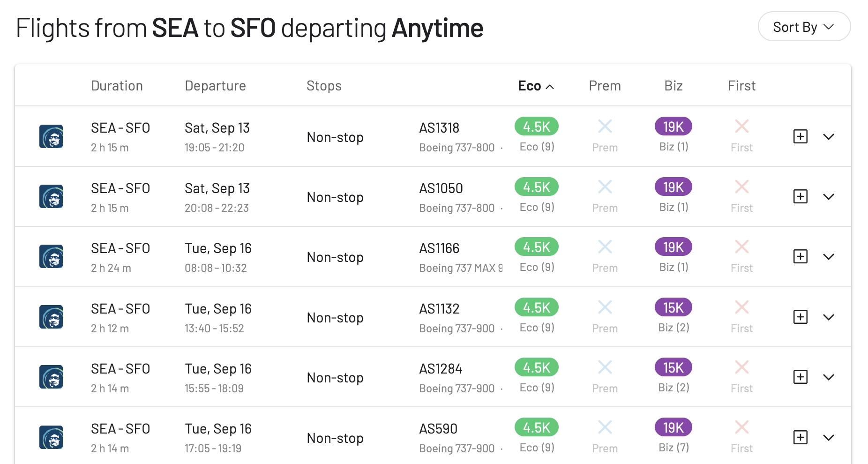
Task: Sort by Biz column header
Action: pyautogui.click(x=673, y=86)
